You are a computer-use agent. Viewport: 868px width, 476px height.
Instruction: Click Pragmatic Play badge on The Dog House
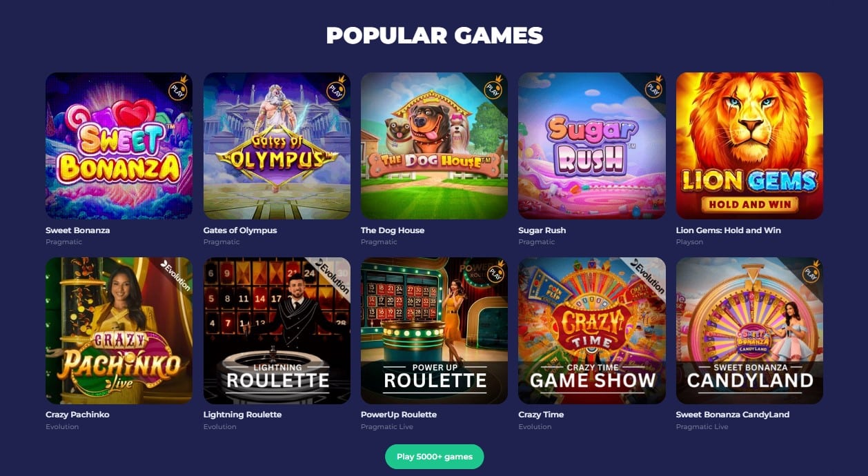point(493,88)
